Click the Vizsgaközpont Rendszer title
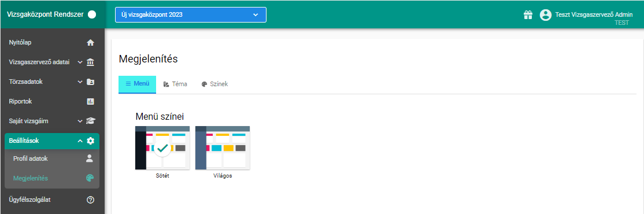This screenshot has width=644, height=214. (x=45, y=14)
